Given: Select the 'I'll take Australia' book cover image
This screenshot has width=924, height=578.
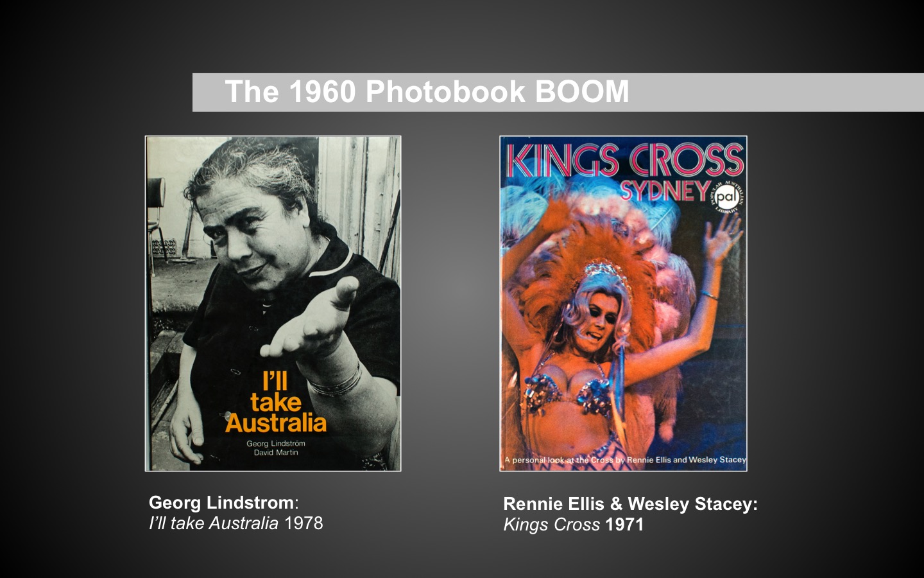Looking at the screenshot, I should [273, 303].
